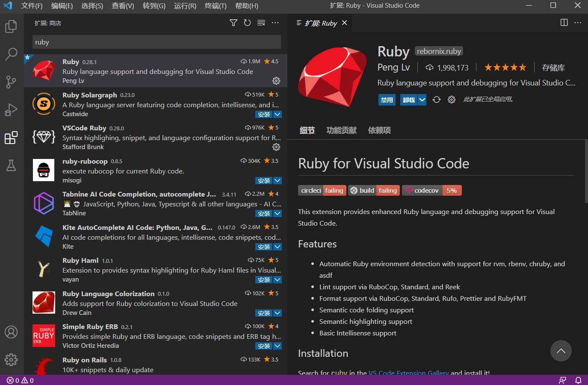The image size is (588, 385).
Task: Open the 查看(V) menu
Action: [122, 6]
